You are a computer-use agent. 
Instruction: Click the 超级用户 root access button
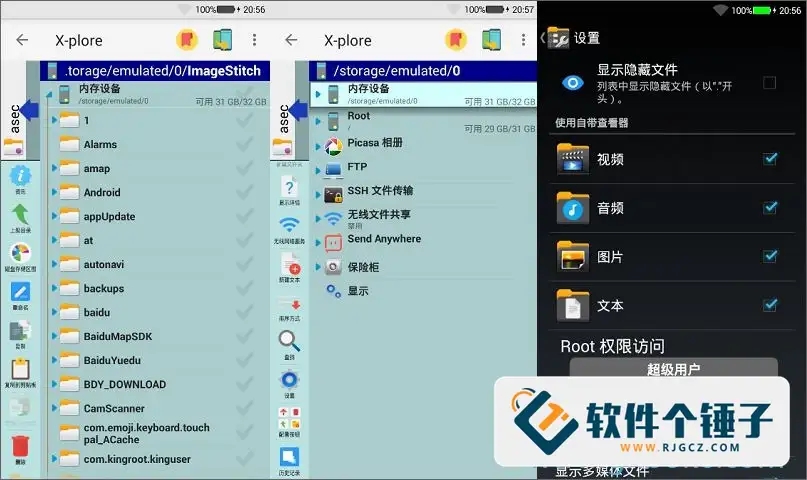673,368
